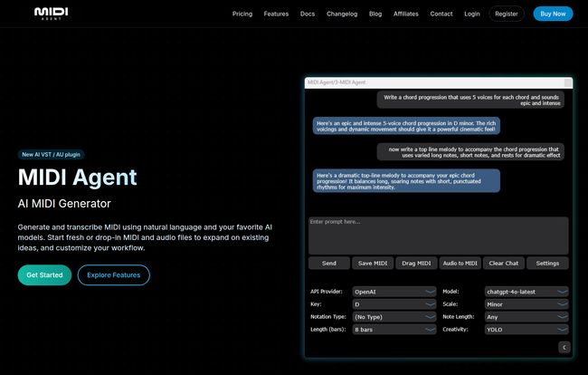Expand the Length (bars) dropdown
Image resolution: width=588 pixels, height=375 pixels.
pyautogui.click(x=394, y=330)
